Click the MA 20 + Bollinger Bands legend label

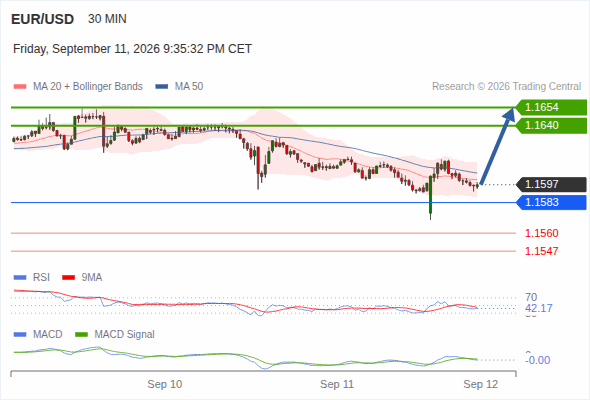tap(88, 87)
